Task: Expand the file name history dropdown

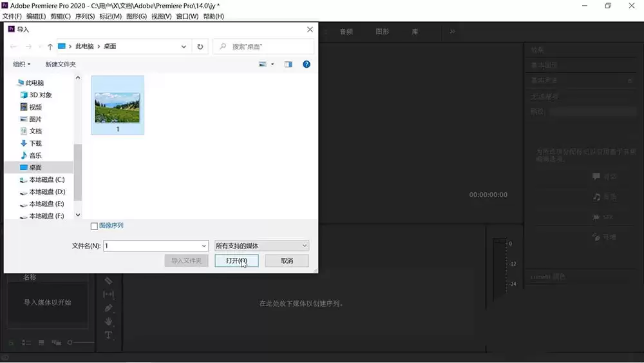Action: coord(204,246)
